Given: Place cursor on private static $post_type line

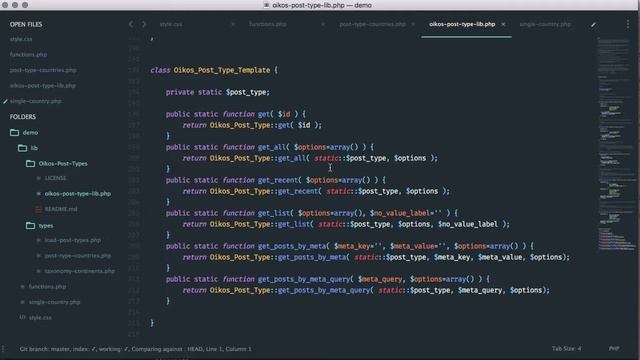Looking at the screenshot, I should point(218,92).
